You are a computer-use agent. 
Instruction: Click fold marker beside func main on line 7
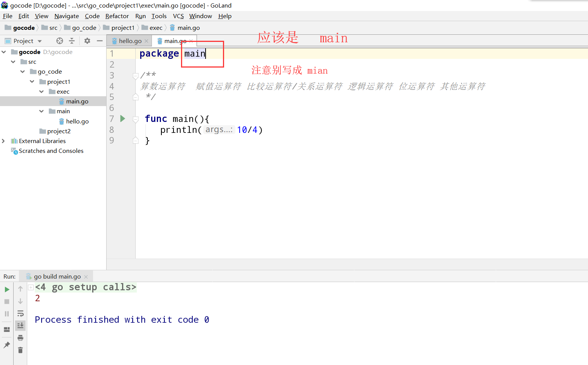pos(136,119)
